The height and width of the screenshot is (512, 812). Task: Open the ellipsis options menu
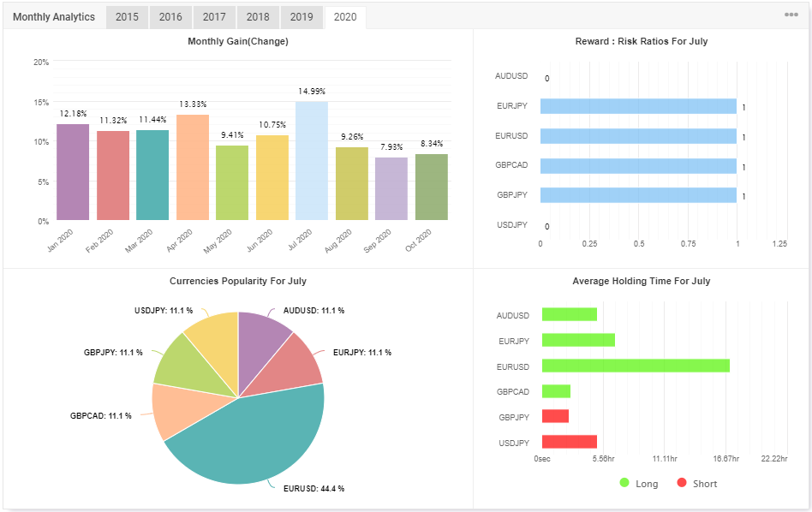tap(793, 15)
